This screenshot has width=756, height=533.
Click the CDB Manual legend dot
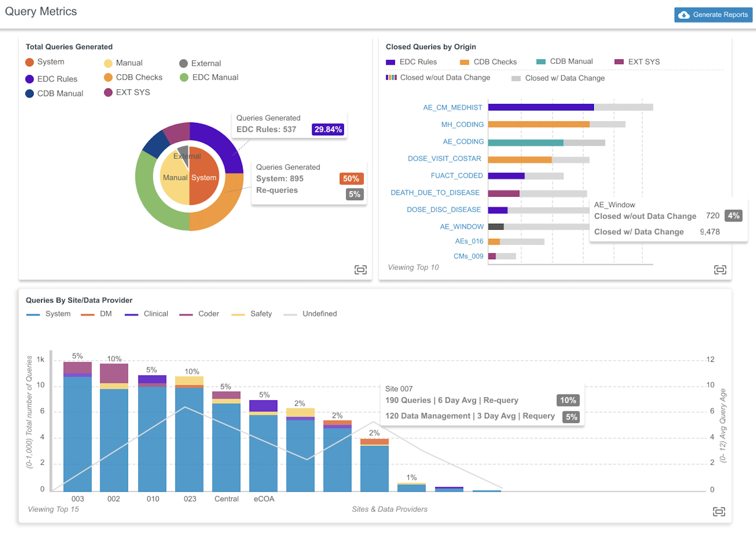(x=30, y=93)
